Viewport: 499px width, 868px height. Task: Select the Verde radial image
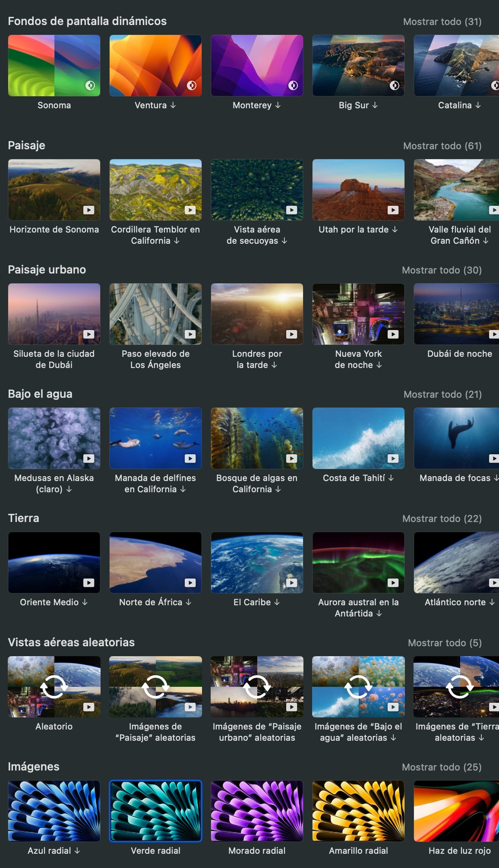155,811
